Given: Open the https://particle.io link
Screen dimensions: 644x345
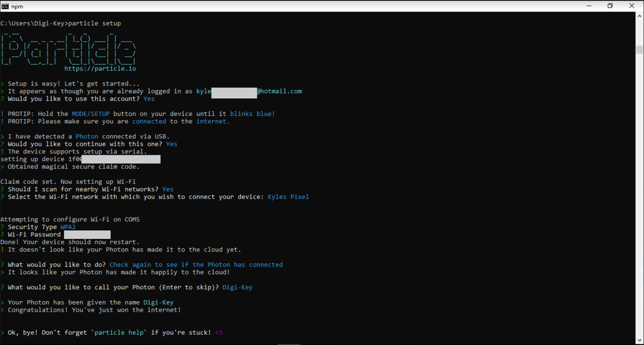Looking at the screenshot, I should pyautogui.click(x=100, y=68).
